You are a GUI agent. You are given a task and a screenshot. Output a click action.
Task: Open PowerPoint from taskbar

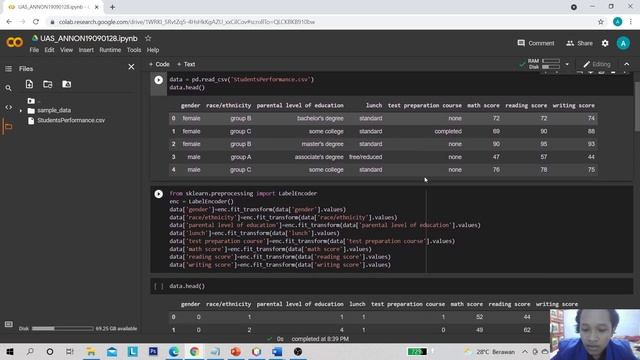click(236, 351)
